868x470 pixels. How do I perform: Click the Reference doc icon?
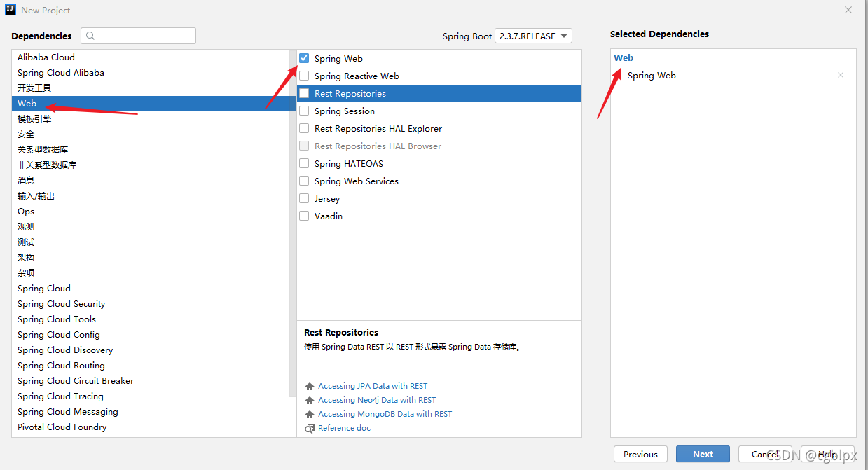(310, 428)
